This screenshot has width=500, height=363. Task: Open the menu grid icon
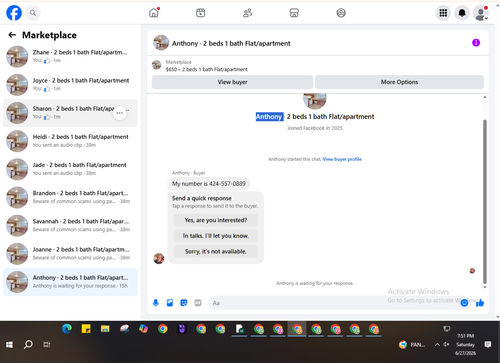pos(443,13)
